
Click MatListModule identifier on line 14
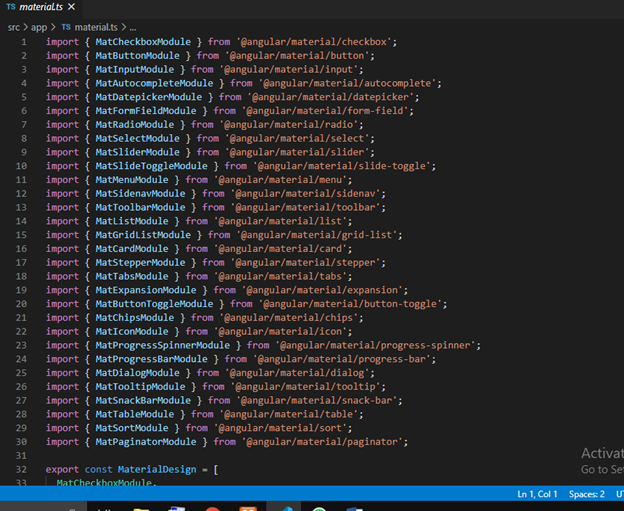coord(132,221)
